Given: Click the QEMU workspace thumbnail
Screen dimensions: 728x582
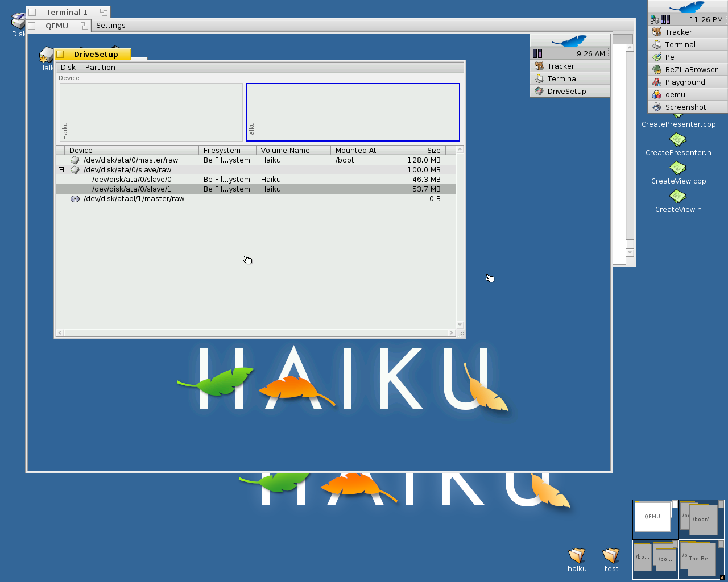Looking at the screenshot, I should [655, 519].
